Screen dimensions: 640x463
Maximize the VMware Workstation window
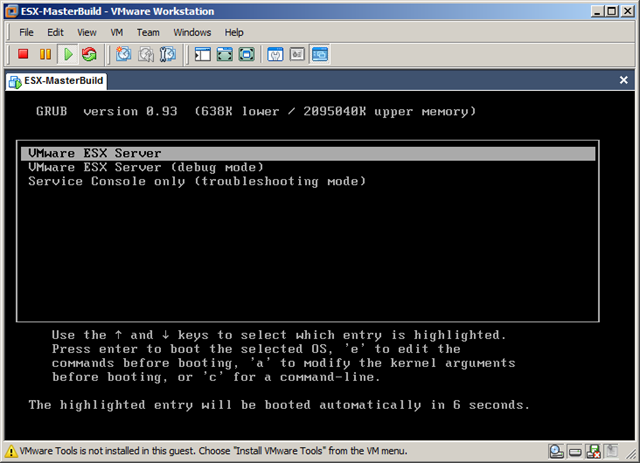[611, 11]
